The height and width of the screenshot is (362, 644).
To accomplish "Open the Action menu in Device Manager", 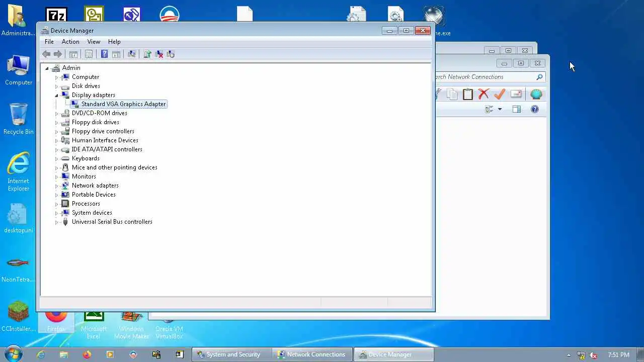I will (70, 42).
